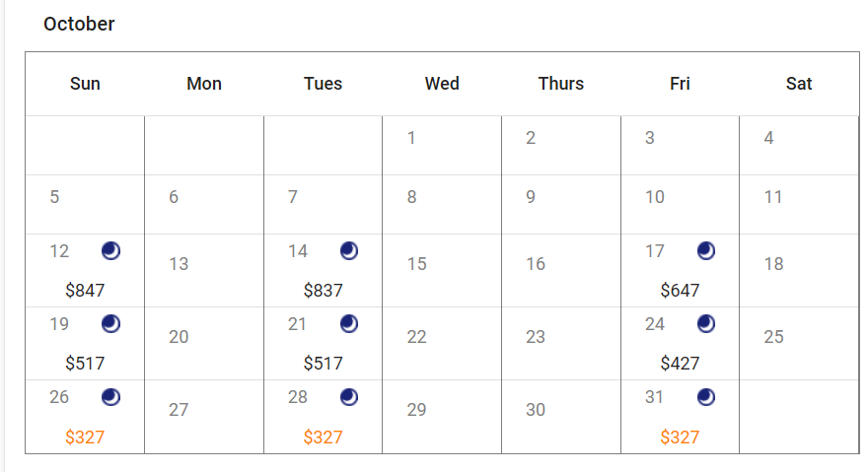Select orange $327 price on October 28
868x472 pixels.
tap(323, 438)
